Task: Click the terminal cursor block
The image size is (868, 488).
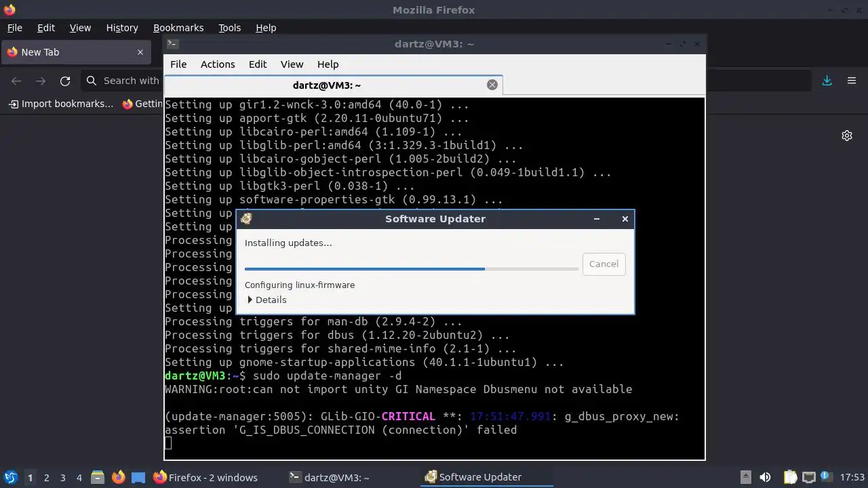Action: (x=168, y=443)
